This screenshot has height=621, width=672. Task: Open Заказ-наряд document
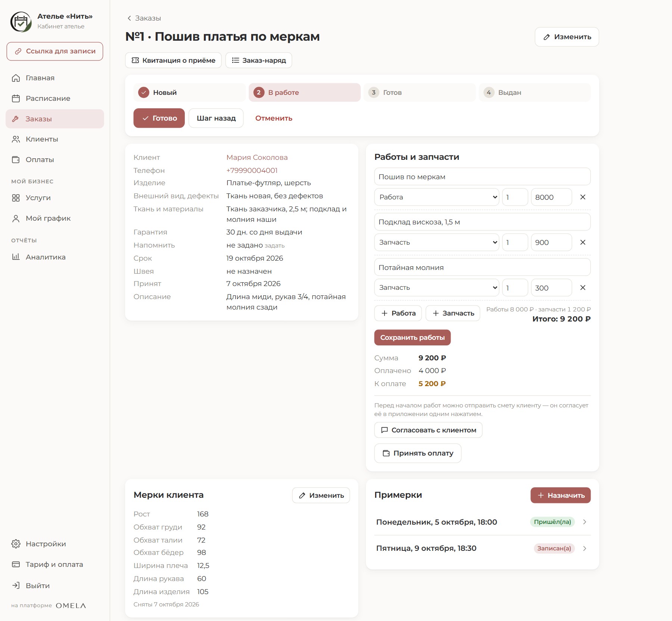point(259,60)
